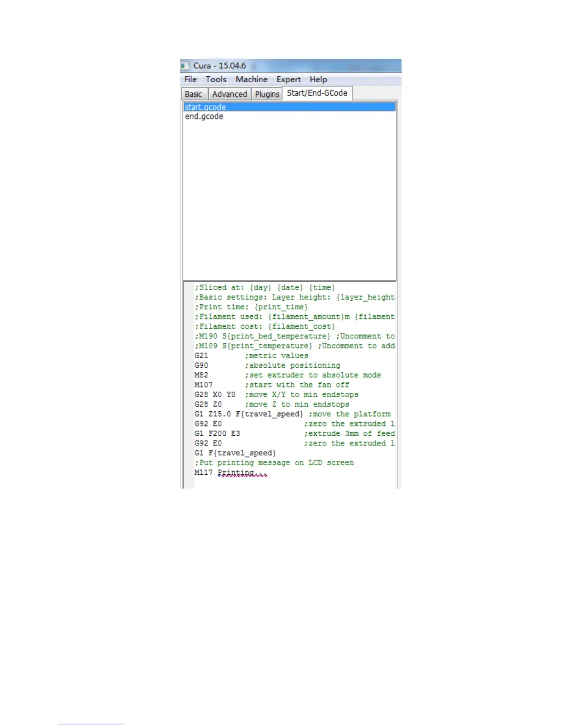
Task: Select the Start/End-GCode tab
Action: click(x=317, y=93)
